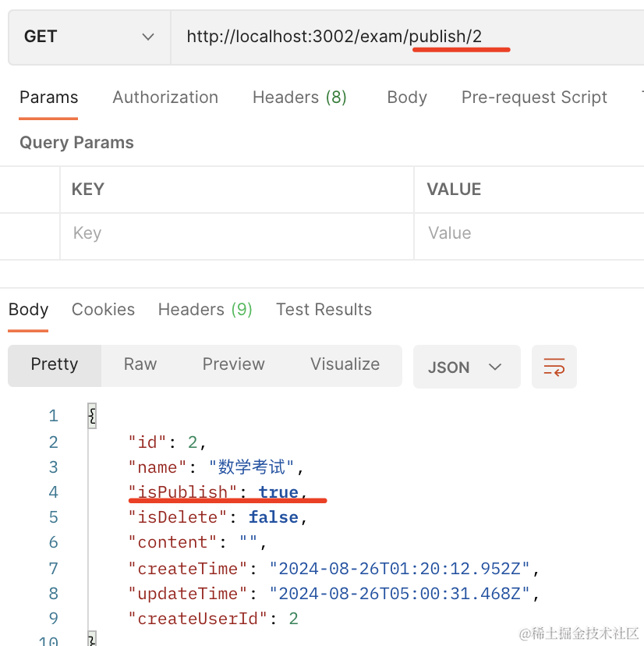Switch to Pretty response view
The image size is (644, 646).
[55, 364]
